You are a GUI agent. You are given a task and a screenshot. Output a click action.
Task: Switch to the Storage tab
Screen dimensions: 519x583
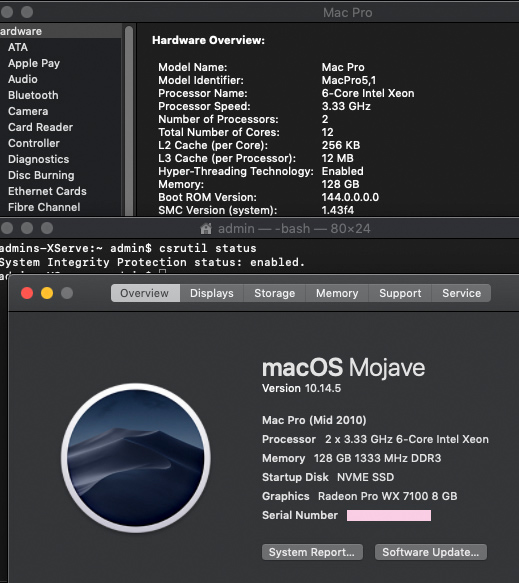click(x=274, y=293)
